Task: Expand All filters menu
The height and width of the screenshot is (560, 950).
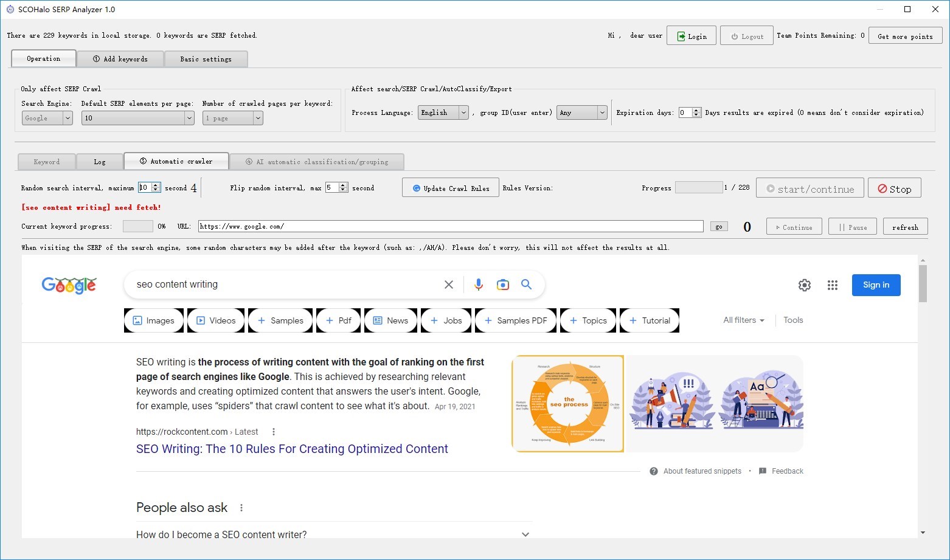Action: 743,320
